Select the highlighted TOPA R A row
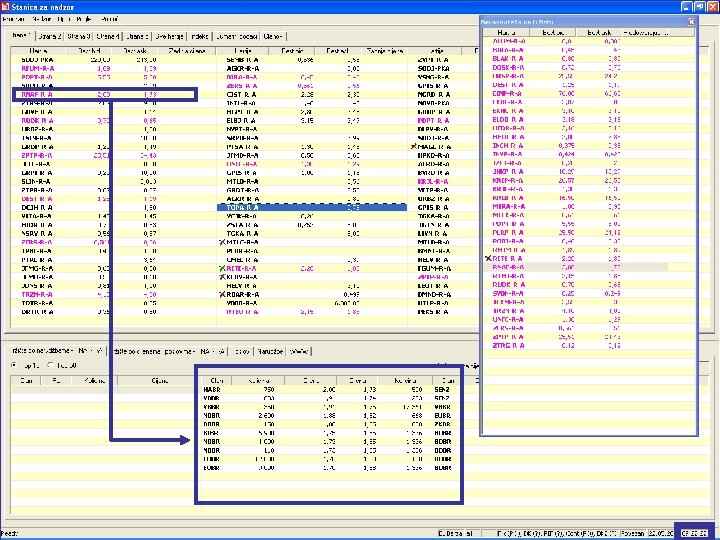Screen dimensions: 720x540 pyautogui.click(x=312, y=208)
